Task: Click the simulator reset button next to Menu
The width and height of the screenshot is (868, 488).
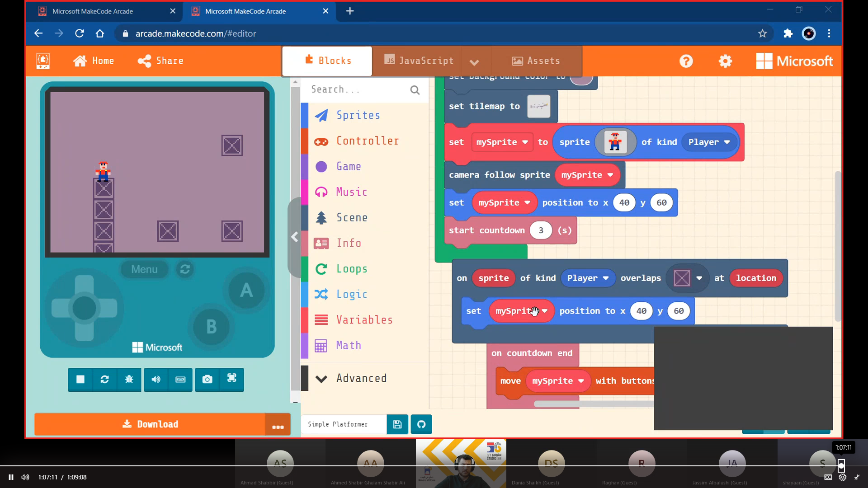Action: 185,269
